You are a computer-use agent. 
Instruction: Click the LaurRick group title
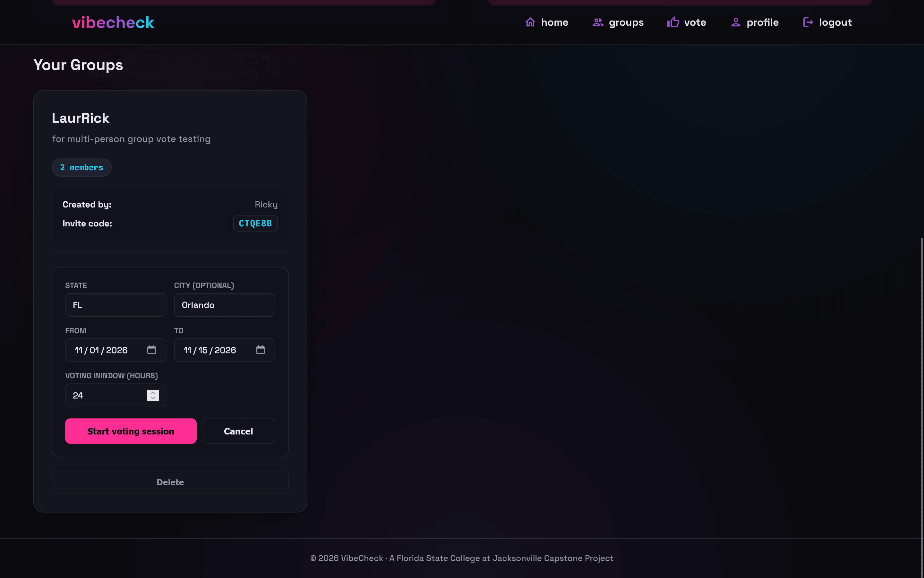pos(81,118)
